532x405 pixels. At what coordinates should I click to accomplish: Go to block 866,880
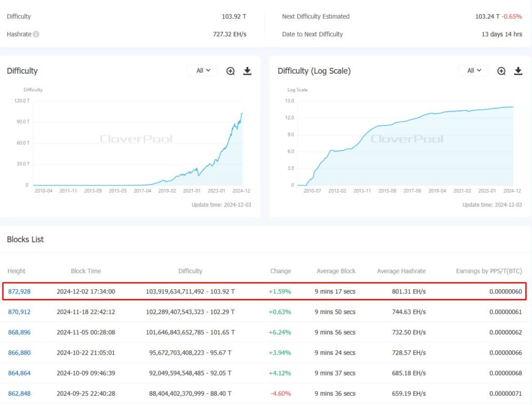[19, 353]
